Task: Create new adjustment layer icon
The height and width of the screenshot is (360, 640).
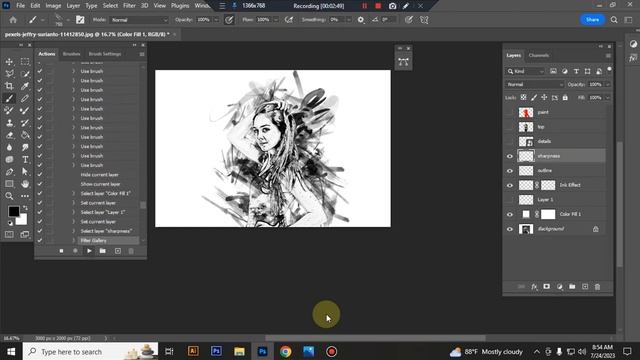Action: coord(560,287)
